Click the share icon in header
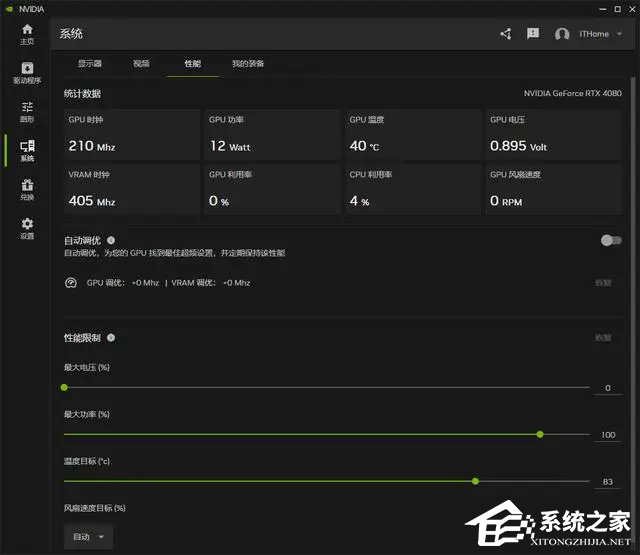640x555 pixels. (x=506, y=34)
